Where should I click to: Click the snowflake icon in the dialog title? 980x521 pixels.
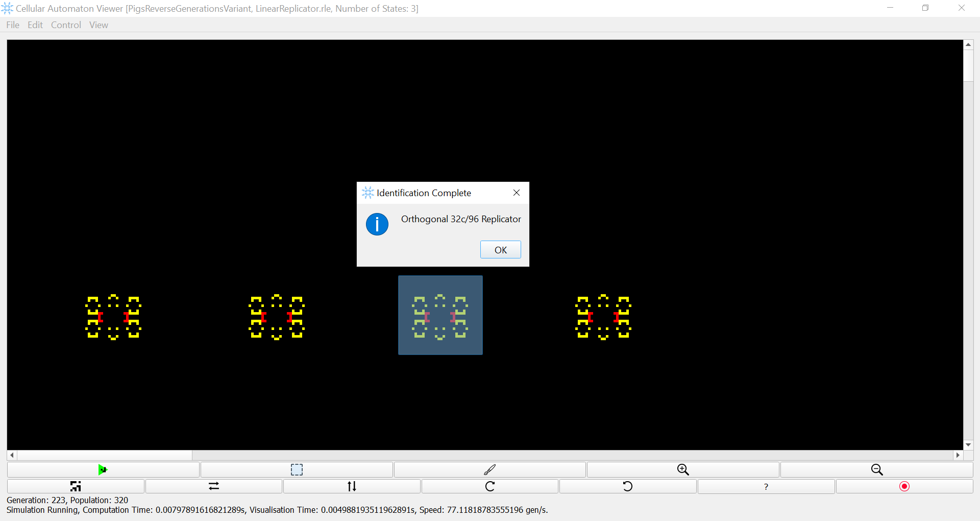(367, 193)
